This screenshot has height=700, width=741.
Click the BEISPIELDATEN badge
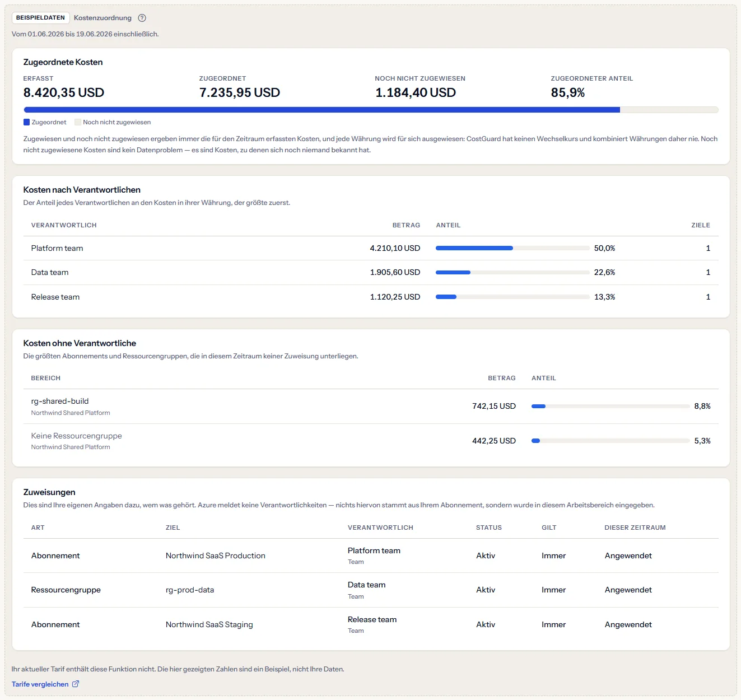tap(40, 18)
